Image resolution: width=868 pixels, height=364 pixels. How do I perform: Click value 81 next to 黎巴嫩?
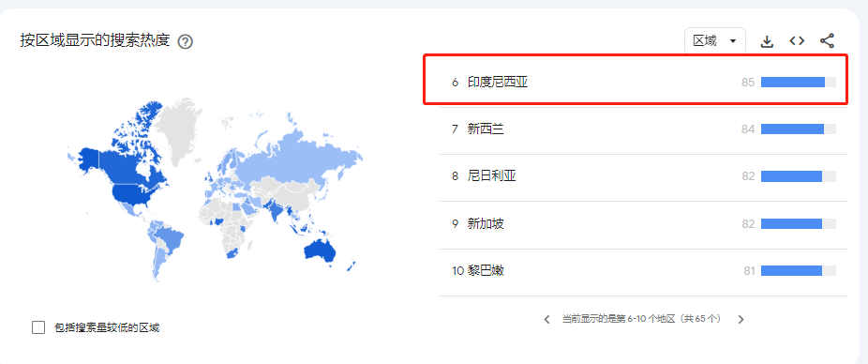click(x=749, y=271)
